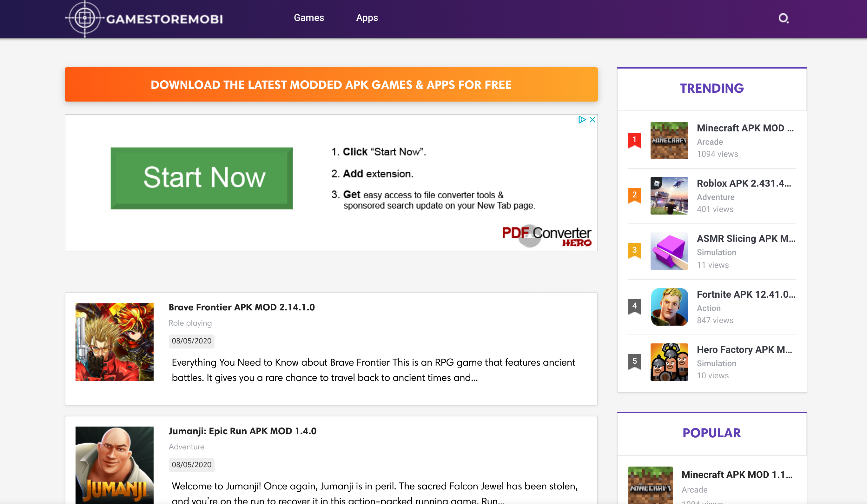The height and width of the screenshot is (504, 867).
Task: Close the ad with the X icon
Action: pyautogui.click(x=592, y=119)
